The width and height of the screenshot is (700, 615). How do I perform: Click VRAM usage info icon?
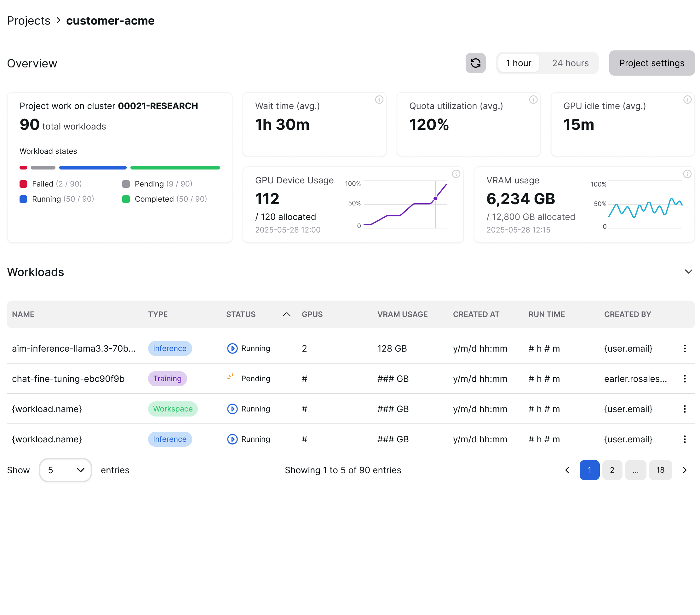pos(687,174)
